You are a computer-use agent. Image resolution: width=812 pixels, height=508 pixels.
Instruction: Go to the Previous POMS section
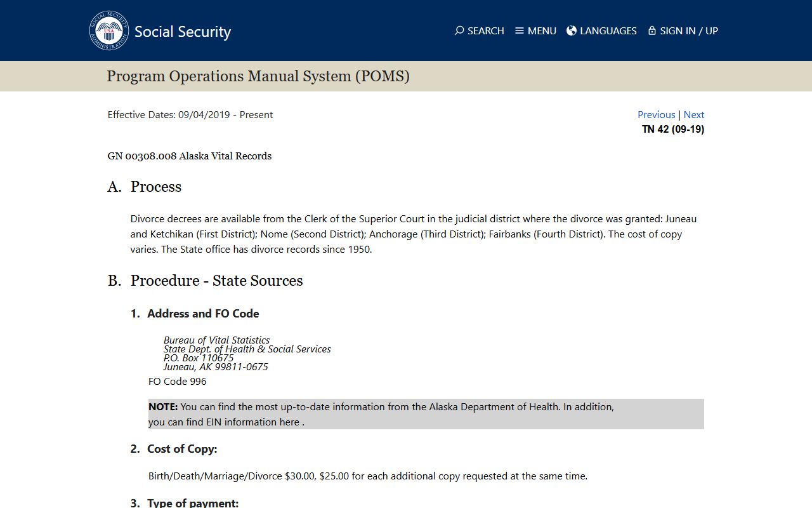656,115
